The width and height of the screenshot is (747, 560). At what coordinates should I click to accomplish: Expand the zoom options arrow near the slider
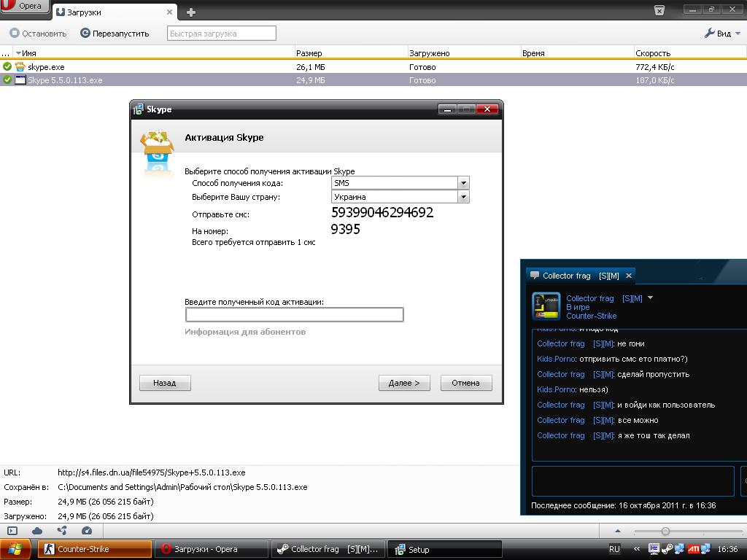[x=617, y=531]
